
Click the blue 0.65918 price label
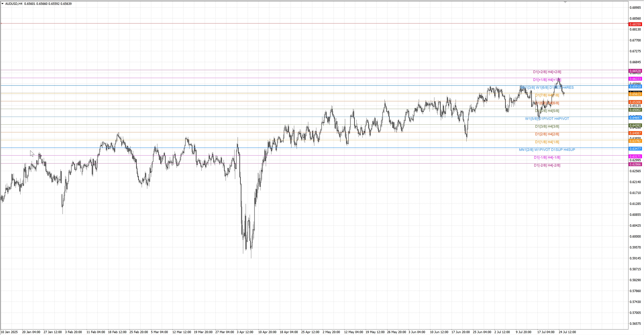(635, 87)
